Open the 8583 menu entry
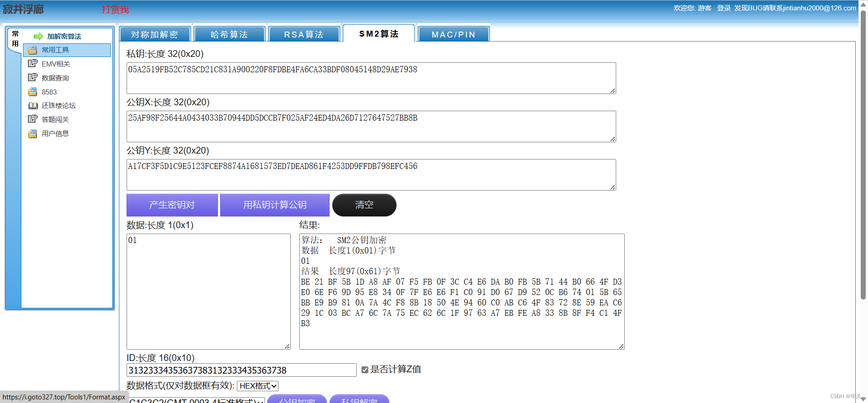 pos(49,92)
